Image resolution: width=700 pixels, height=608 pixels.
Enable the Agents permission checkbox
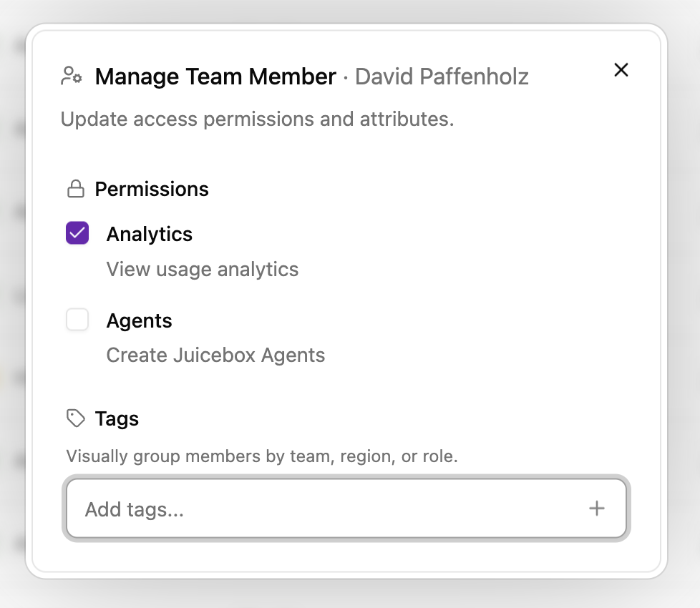click(x=77, y=320)
